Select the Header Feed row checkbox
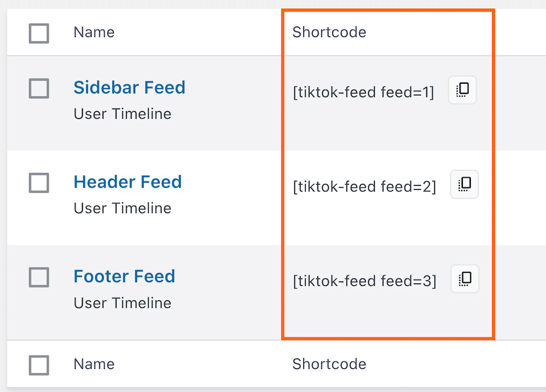The width and height of the screenshot is (546, 392). (39, 183)
